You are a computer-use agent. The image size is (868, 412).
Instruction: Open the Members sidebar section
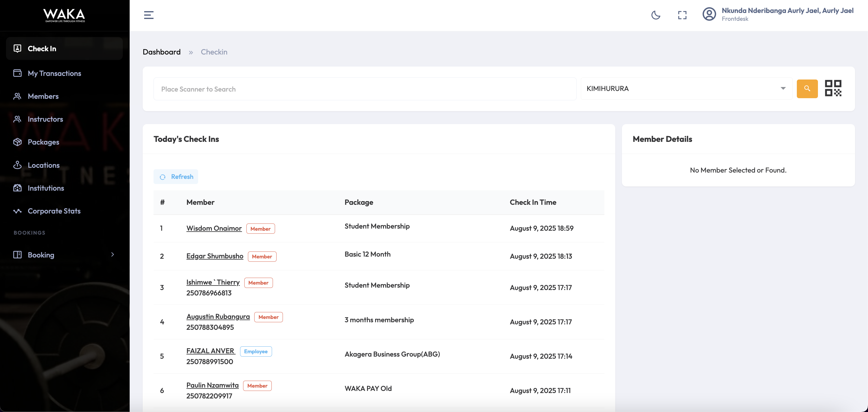43,96
